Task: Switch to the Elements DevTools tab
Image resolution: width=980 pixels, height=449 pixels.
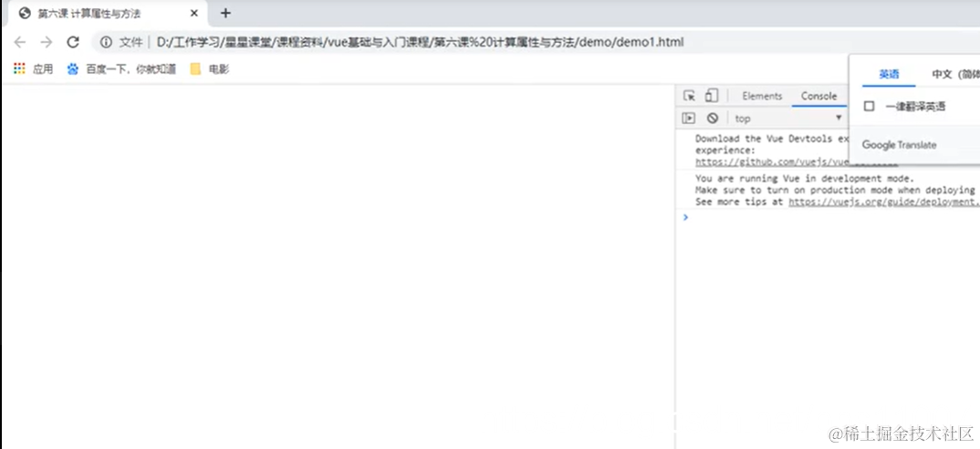Action: tap(762, 96)
